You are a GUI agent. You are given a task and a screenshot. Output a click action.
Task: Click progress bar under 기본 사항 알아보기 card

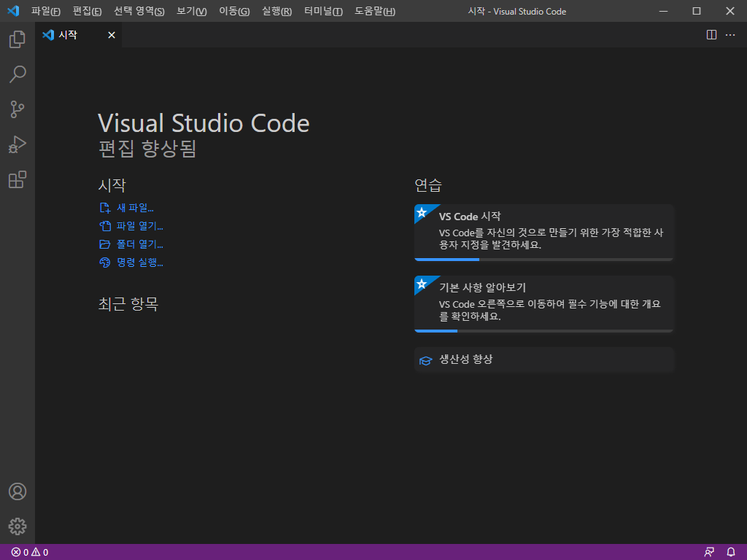point(543,331)
